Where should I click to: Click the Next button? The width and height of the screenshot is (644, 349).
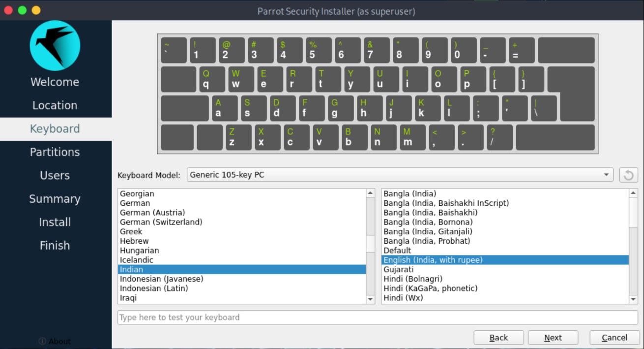[553, 338]
